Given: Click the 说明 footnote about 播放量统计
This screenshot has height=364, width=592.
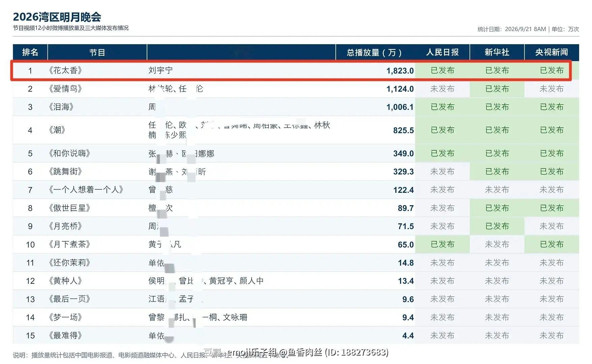Looking at the screenshot, I should [151, 355].
